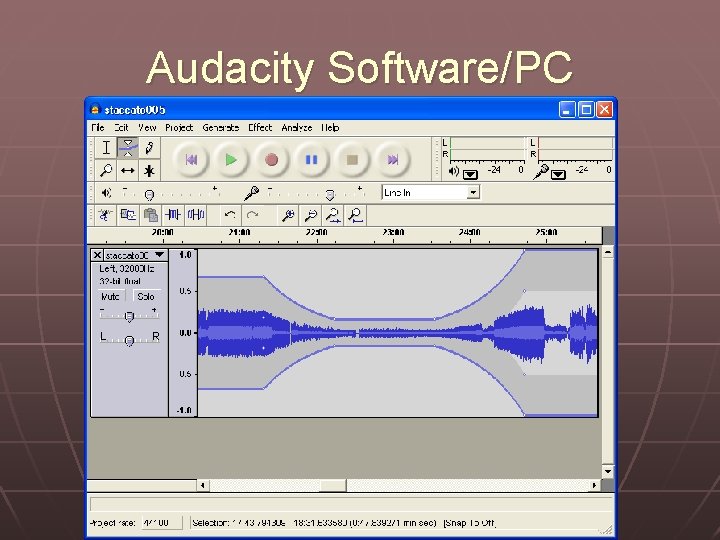
Task: Close the track with the X button
Action: (97, 255)
